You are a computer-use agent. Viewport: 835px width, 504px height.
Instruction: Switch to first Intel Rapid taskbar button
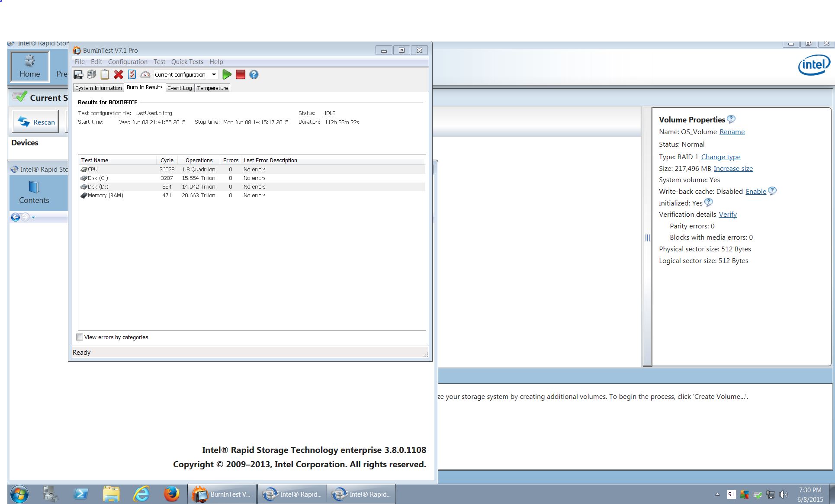click(x=292, y=494)
